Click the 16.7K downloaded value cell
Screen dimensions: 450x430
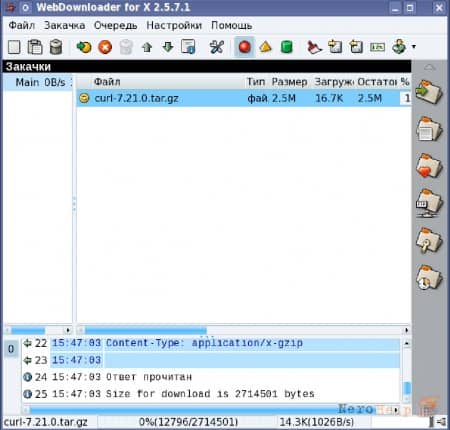pyautogui.click(x=329, y=98)
